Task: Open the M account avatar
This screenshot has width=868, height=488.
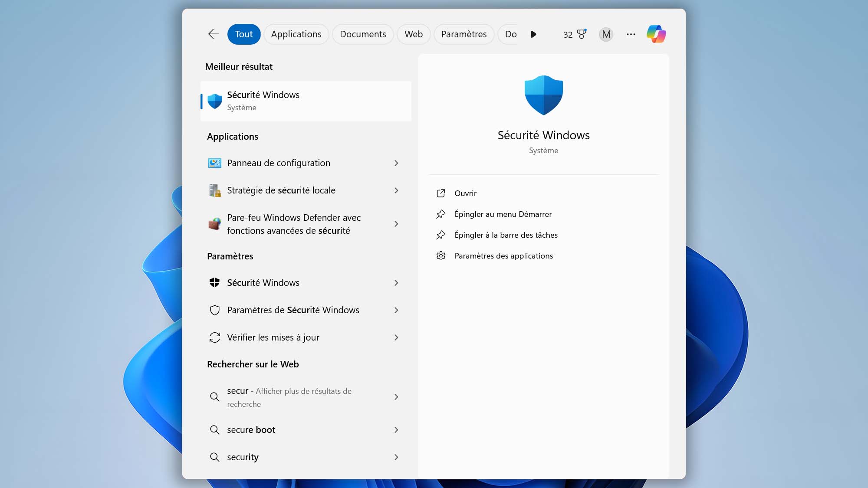Action: point(606,34)
